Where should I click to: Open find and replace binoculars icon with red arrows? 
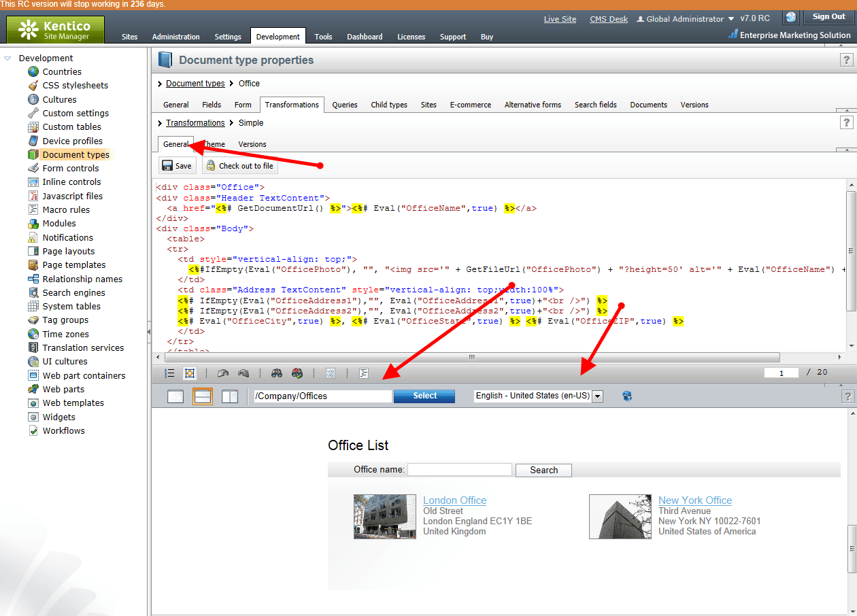point(297,373)
